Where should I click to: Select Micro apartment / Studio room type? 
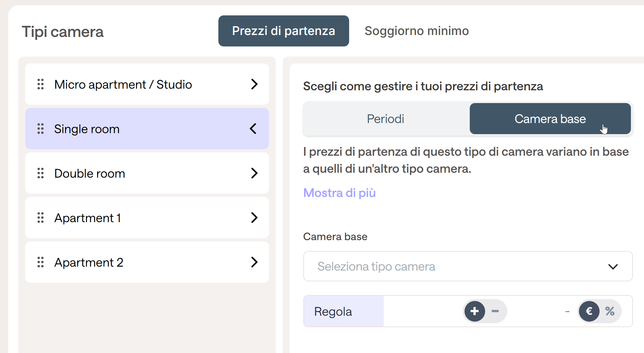pyautogui.click(x=147, y=84)
